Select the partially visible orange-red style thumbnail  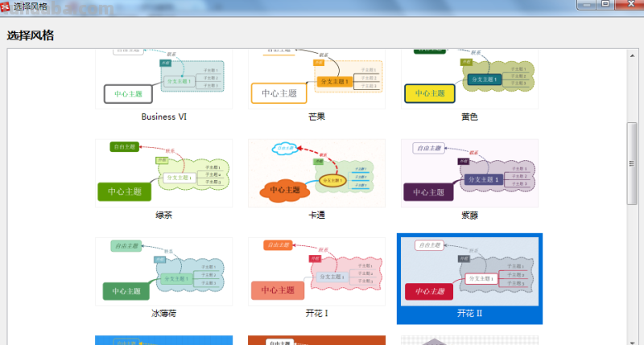click(x=316, y=340)
